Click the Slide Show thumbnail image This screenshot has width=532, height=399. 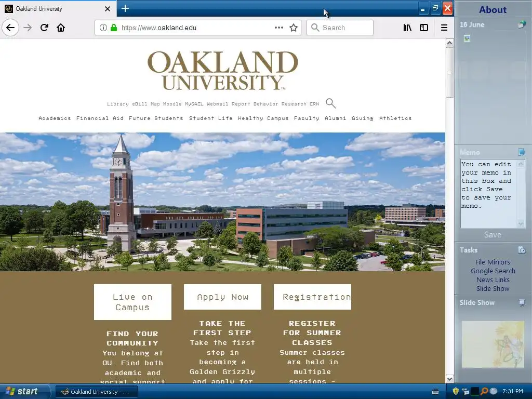point(493,344)
